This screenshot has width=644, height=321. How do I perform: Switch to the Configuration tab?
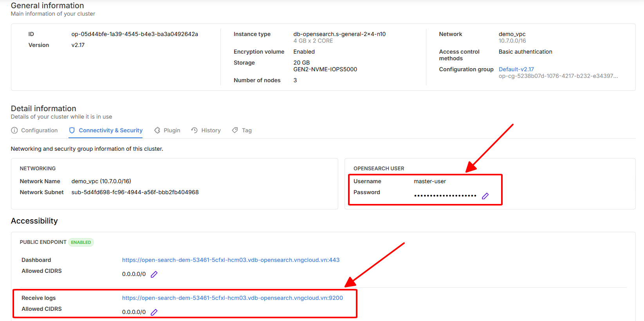click(x=39, y=130)
